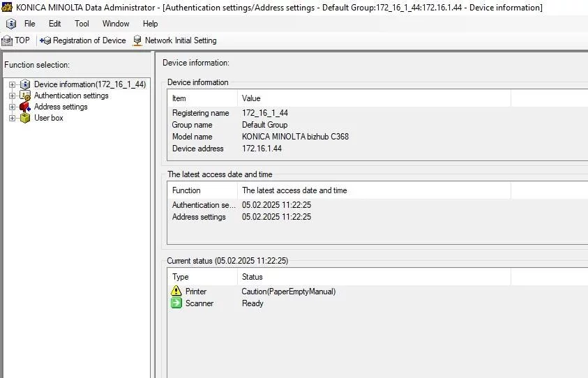
Task: Open the File menu
Action: coord(30,24)
